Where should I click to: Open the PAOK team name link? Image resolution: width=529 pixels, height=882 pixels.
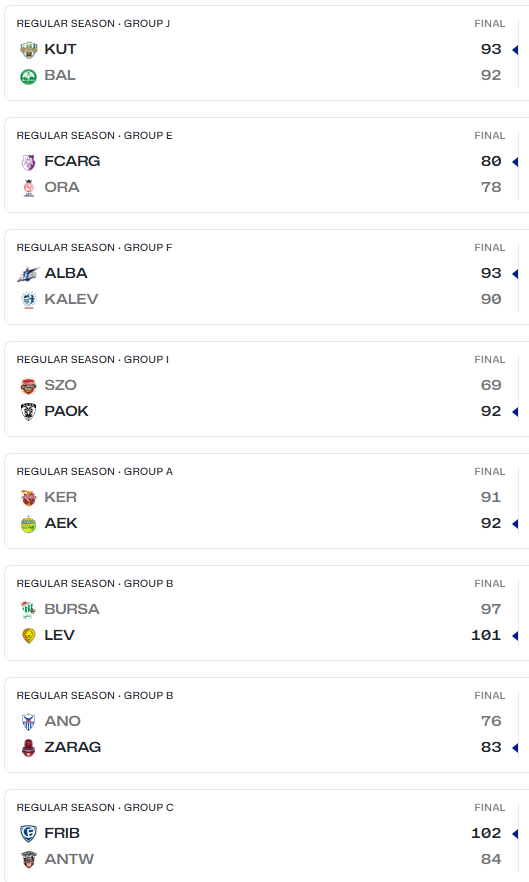(66, 411)
